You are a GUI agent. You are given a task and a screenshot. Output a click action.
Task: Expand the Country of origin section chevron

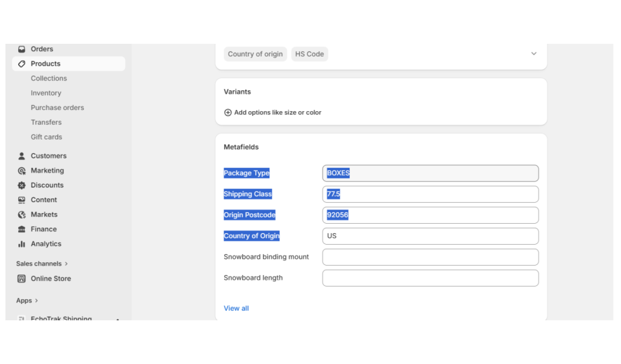[x=533, y=54]
